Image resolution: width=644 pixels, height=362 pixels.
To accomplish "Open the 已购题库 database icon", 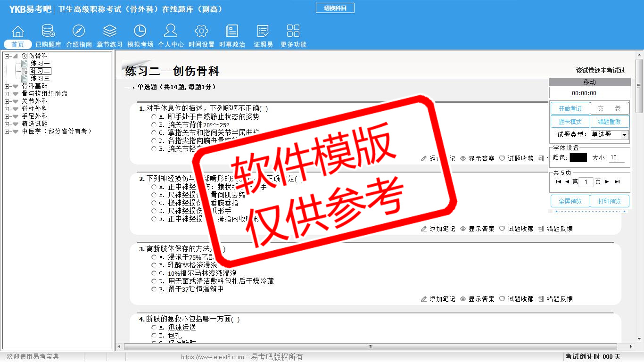I will coord(48,32).
